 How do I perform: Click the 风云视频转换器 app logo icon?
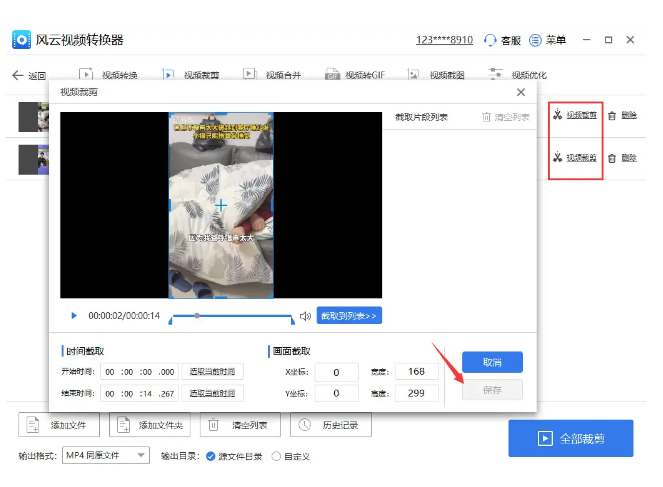[21, 40]
